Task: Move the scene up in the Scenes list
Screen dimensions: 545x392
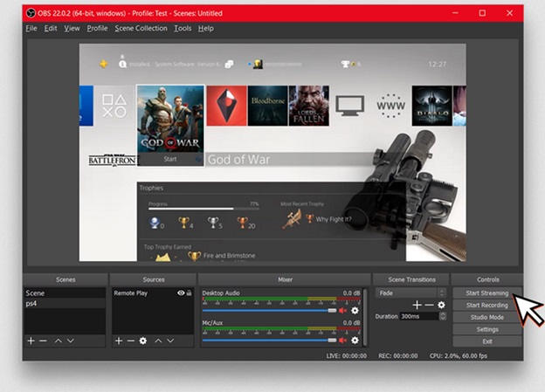Action: (58, 340)
